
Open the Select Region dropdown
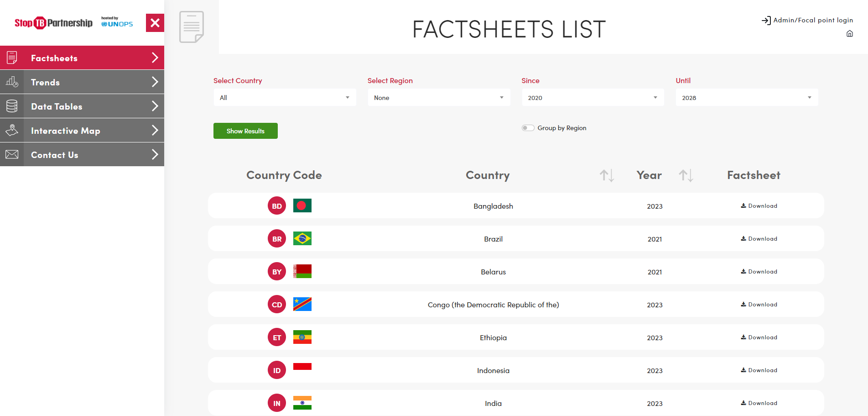pyautogui.click(x=438, y=98)
